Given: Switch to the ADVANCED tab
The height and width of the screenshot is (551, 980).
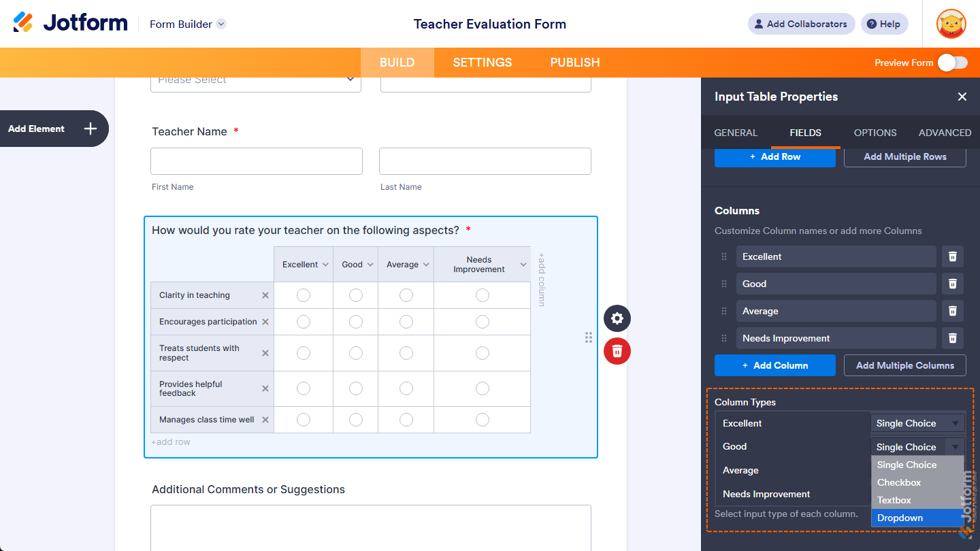Looking at the screenshot, I should coord(945,133).
